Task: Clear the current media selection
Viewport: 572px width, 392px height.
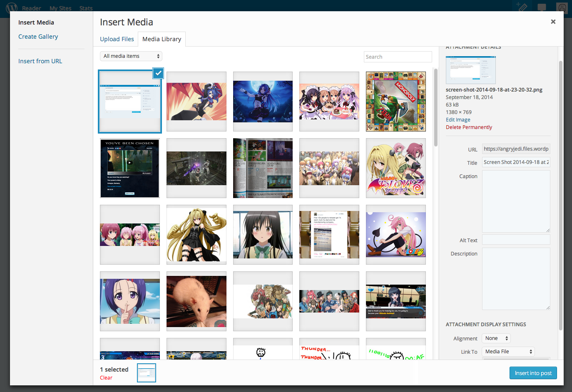Action: [x=106, y=377]
